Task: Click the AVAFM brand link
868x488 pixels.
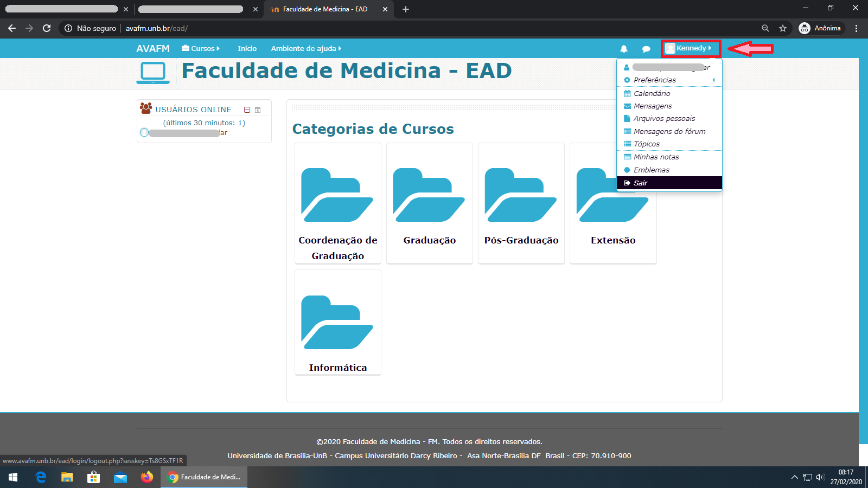Action: [x=153, y=49]
